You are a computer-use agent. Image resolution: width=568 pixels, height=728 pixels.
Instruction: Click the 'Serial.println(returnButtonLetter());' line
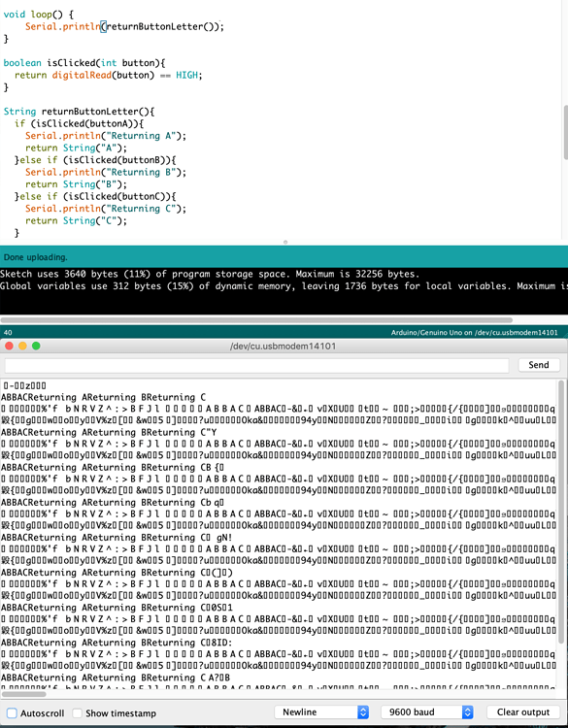click(x=124, y=26)
